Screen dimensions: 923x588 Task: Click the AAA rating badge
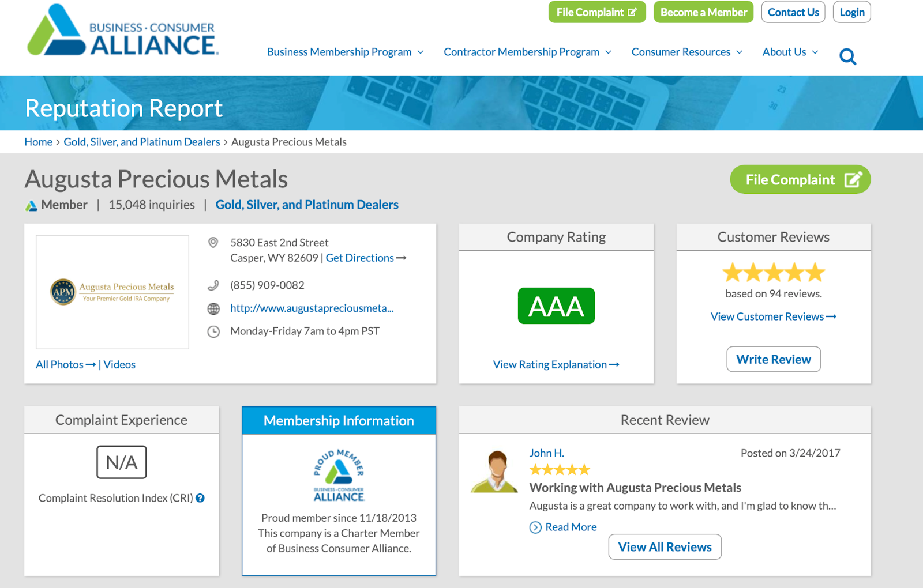(x=556, y=306)
